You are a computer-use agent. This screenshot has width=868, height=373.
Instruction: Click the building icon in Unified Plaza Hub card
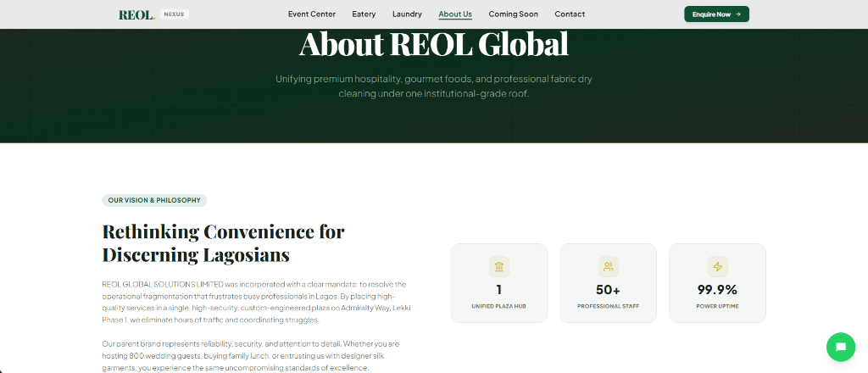click(x=498, y=267)
